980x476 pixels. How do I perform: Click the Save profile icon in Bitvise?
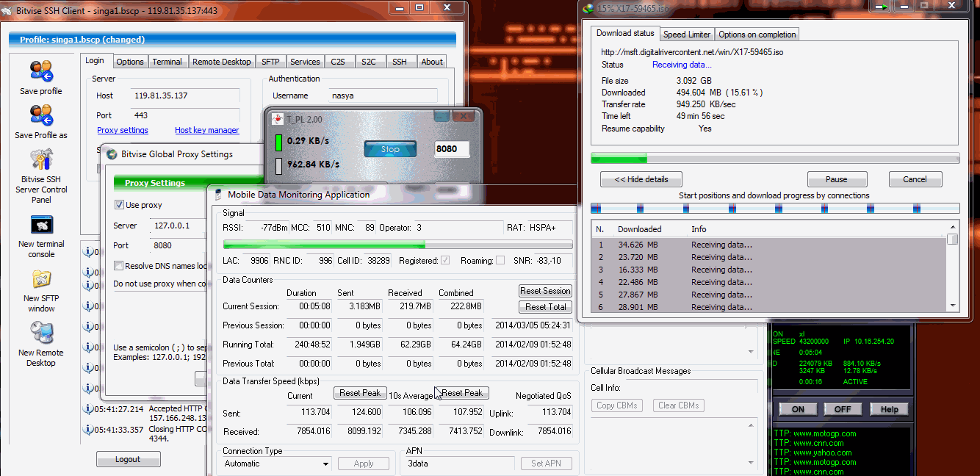tap(41, 71)
